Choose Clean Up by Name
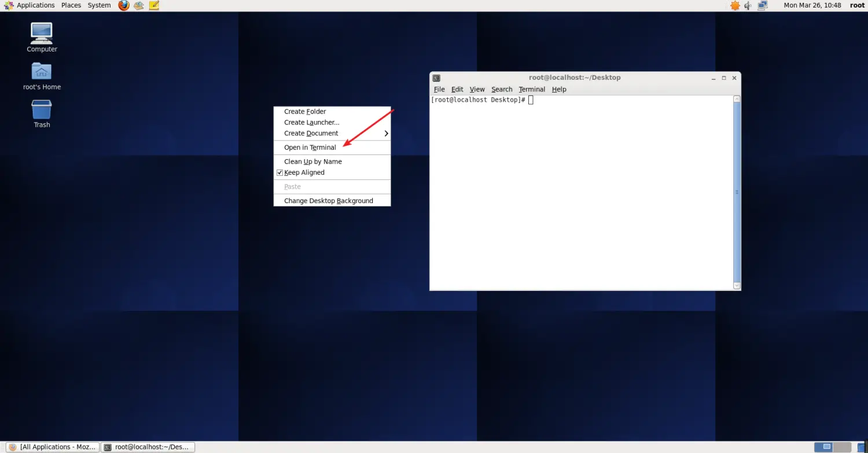The image size is (868, 453). click(x=332, y=161)
